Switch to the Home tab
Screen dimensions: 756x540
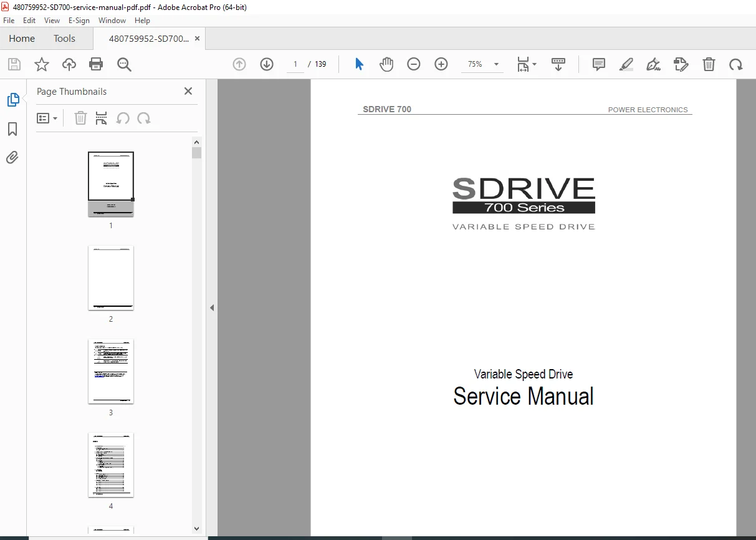click(x=22, y=38)
